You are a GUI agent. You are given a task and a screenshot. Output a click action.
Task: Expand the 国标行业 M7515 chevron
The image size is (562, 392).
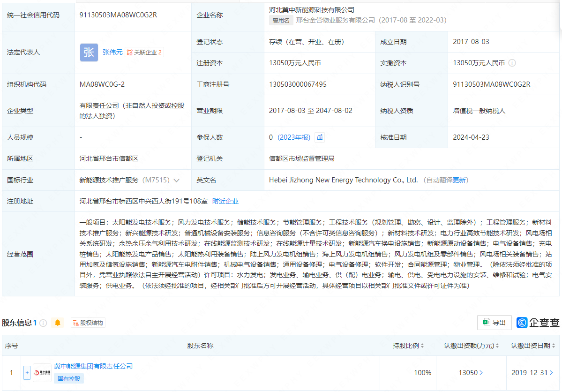click(177, 180)
